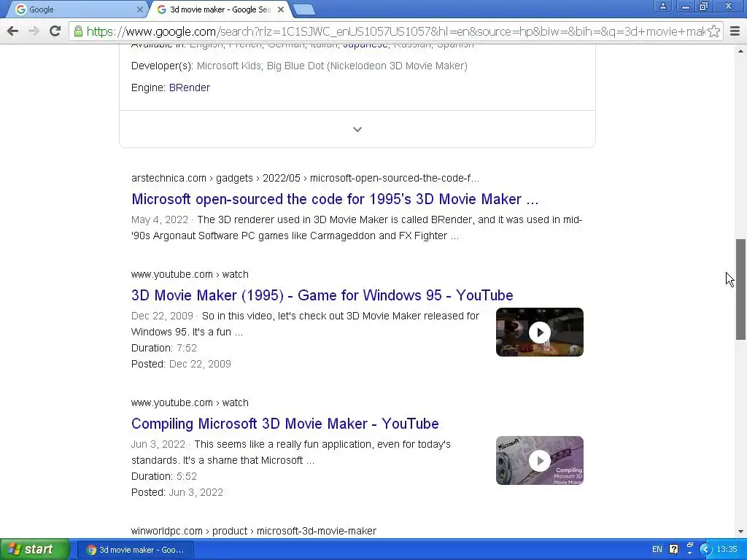Screen dimensions: 747x560
Task: Play the Compiling Microsoft 3D Movie Maker thumbnail
Action: [x=539, y=461]
